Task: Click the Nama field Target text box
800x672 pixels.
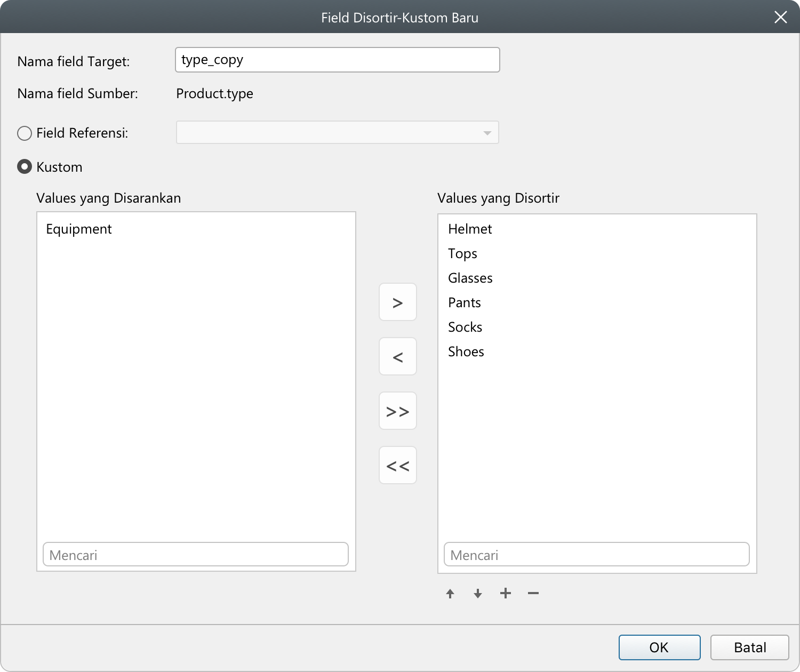Action: click(x=337, y=60)
